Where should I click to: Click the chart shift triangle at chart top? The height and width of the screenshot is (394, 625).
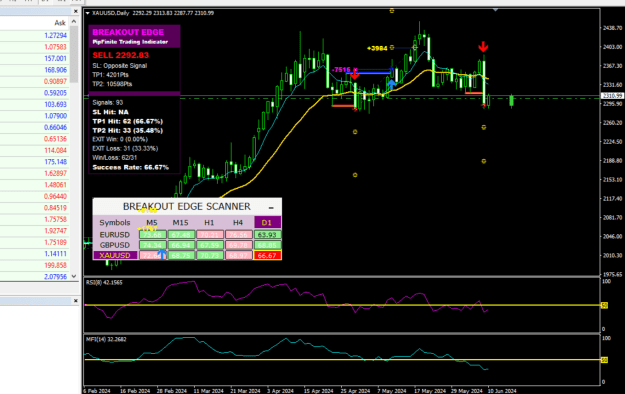pos(495,10)
